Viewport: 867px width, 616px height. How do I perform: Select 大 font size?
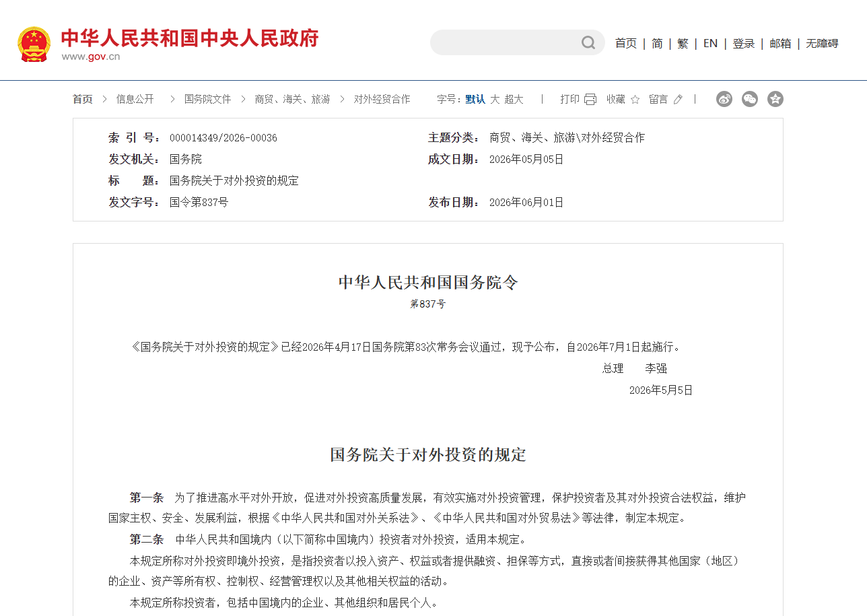tap(495, 99)
